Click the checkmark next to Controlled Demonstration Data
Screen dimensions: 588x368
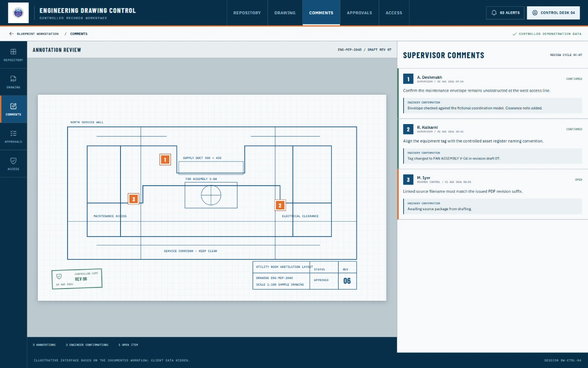(x=514, y=34)
